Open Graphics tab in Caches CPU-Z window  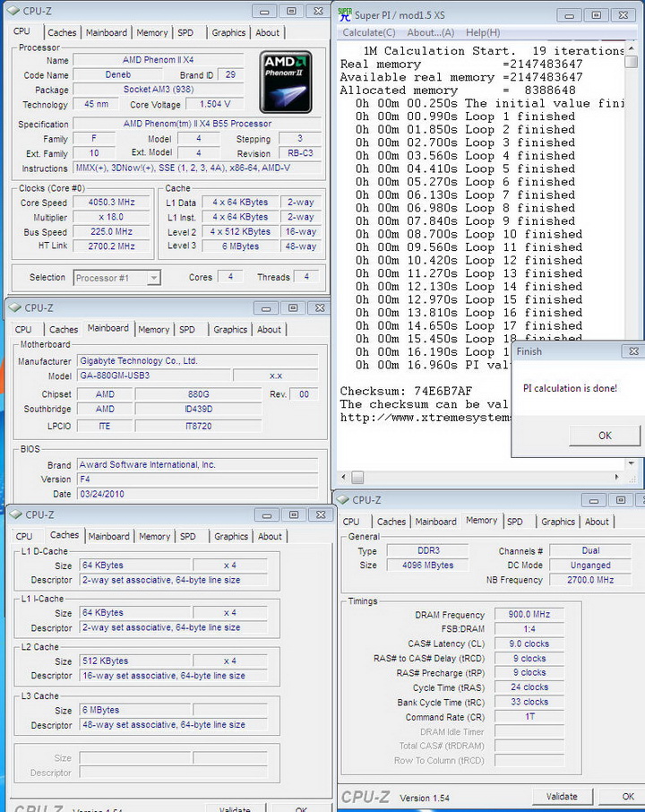click(231, 537)
